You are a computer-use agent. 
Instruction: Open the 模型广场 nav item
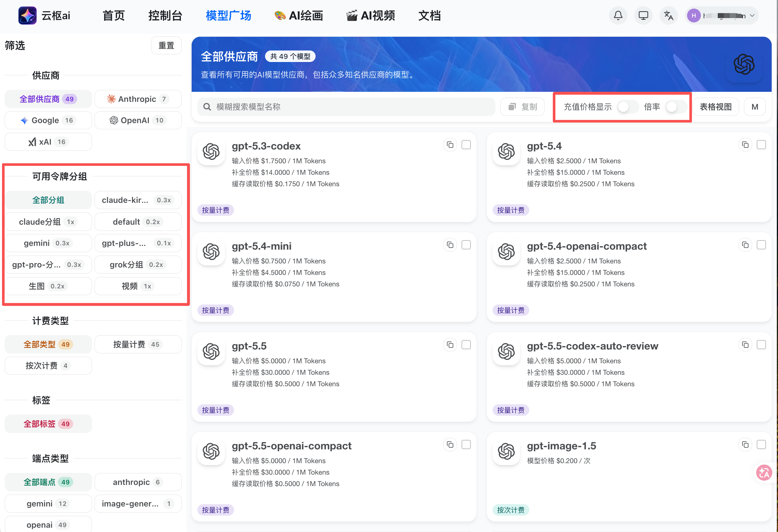click(228, 15)
